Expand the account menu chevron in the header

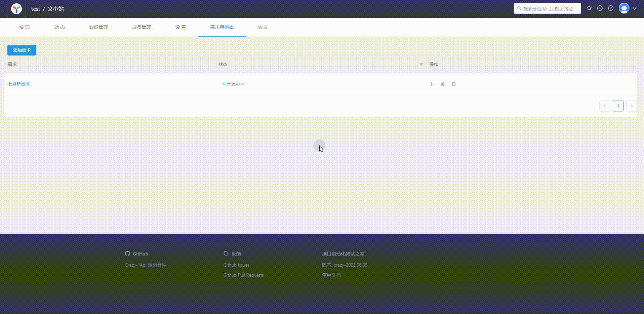click(635, 8)
